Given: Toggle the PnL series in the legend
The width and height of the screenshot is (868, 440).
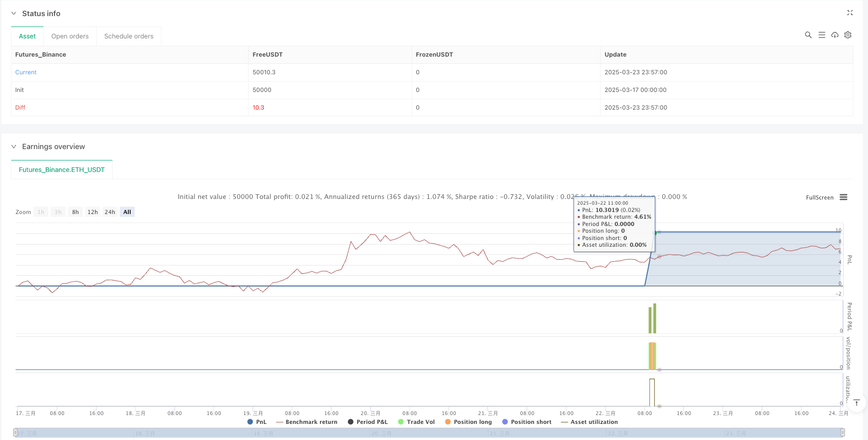Looking at the screenshot, I should pyautogui.click(x=257, y=422).
